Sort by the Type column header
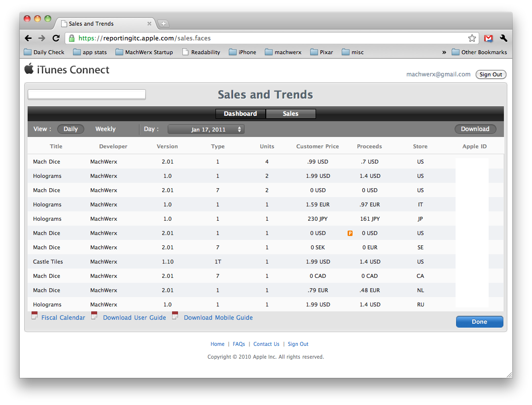Screen dimensions: 532x405 (x=218, y=146)
